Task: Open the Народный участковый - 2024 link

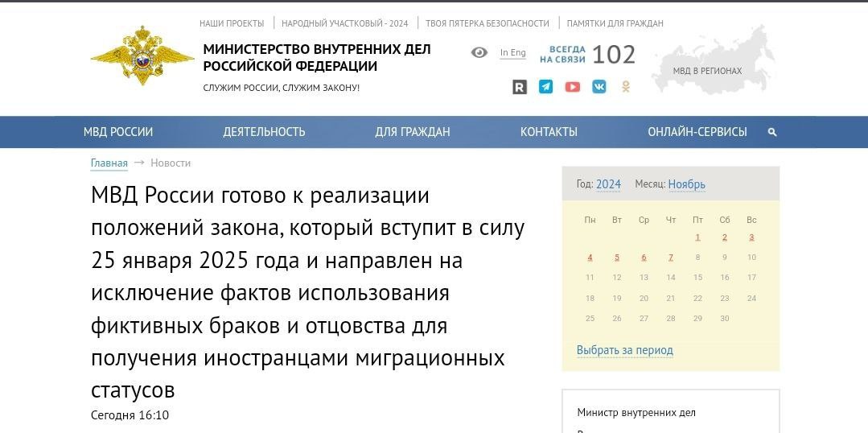Action: 344,23
